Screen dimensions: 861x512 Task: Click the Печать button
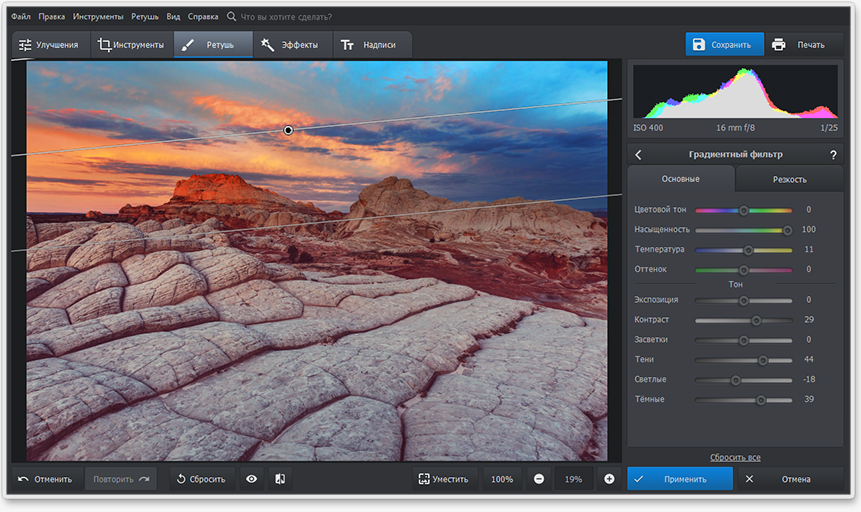coord(803,44)
